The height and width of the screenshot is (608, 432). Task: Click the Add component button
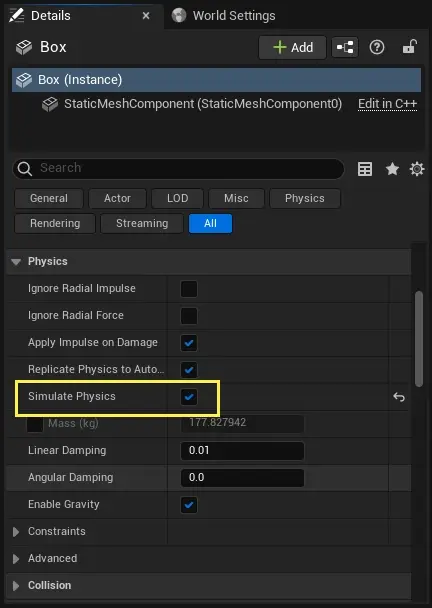coord(293,47)
